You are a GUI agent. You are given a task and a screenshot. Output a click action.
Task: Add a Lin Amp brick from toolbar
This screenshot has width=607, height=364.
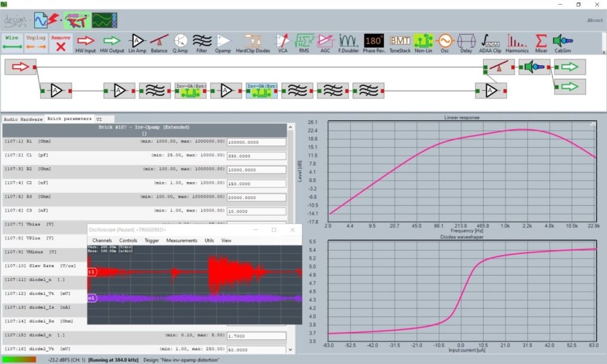click(x=136, y=41)
